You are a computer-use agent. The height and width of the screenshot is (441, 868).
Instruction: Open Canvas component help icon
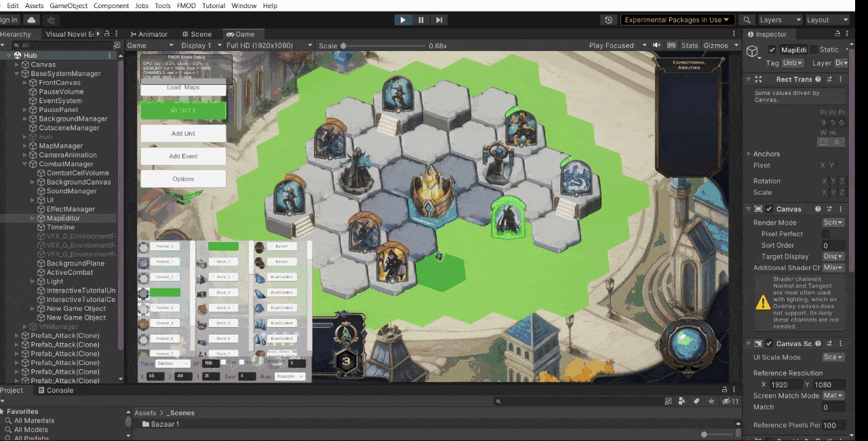point(818,209)
